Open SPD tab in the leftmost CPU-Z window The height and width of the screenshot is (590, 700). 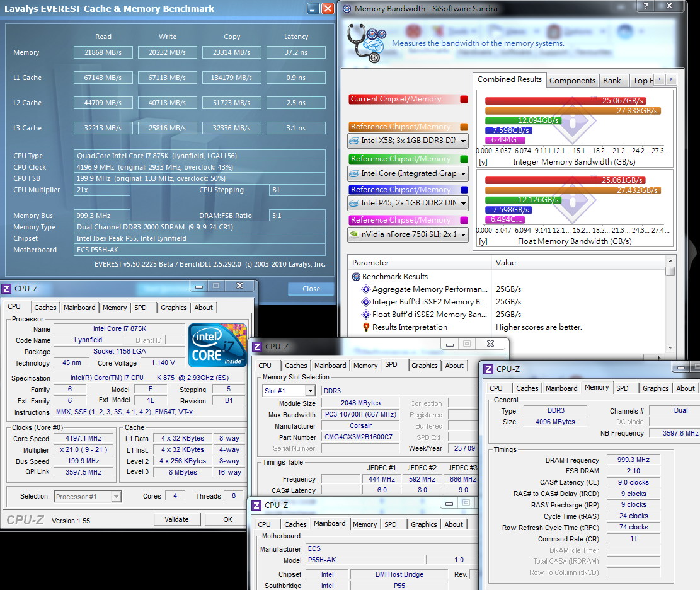click(141, 308)
